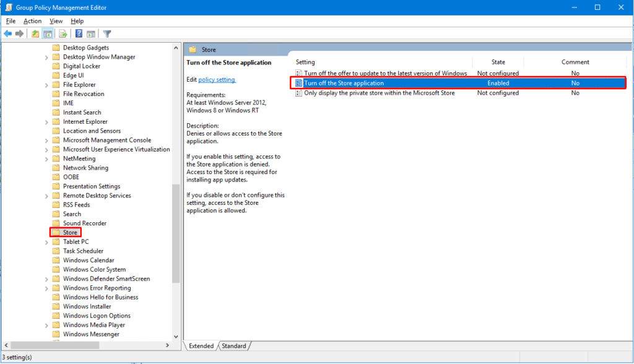Switch to the Standard tab
Viewport: 634px width, 364px height.
[x=234, y=346]
